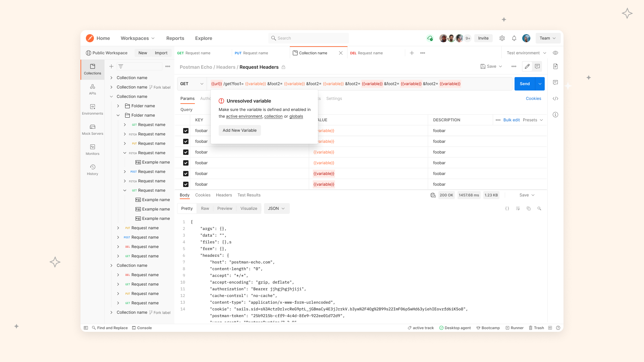Click the request URL input field

pyautogui.click(x=360, y=84)
